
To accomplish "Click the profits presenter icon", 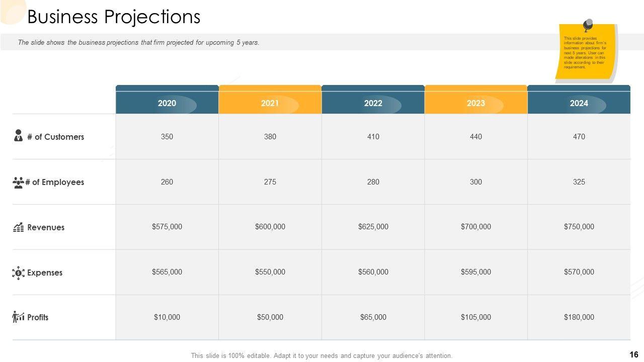I will click(x=18, y=317).
